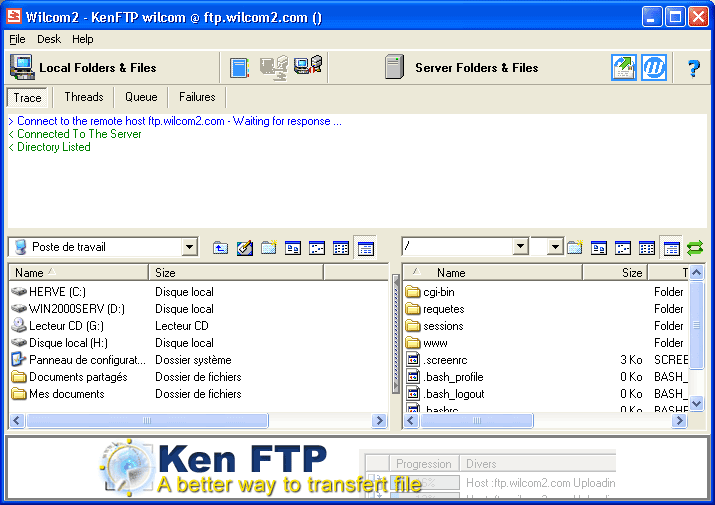Click the blue circular pause icon
715x505 pixels.
tap(654, 68)
